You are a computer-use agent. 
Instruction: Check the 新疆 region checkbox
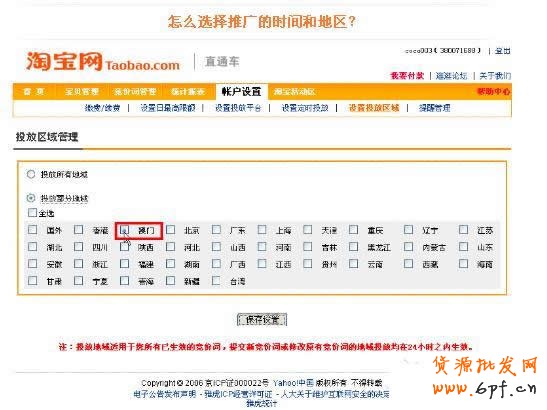click(x=170, y=280)
